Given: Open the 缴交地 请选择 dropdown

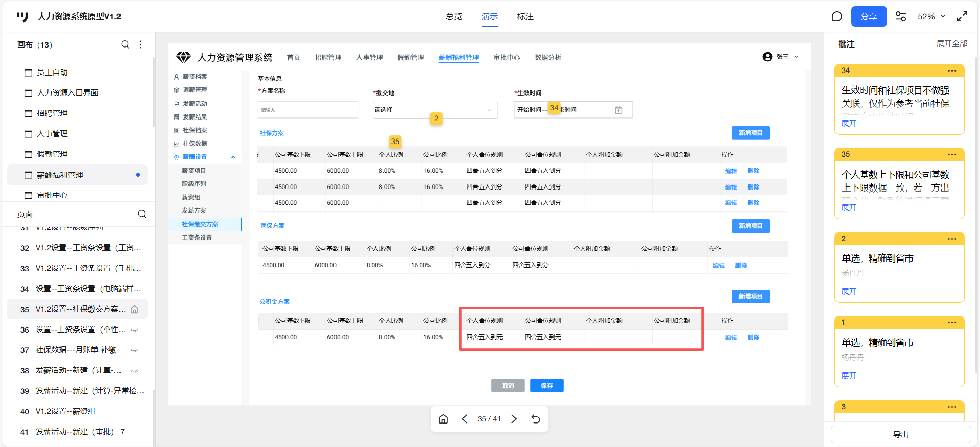Looking at the screenshot, I should (x=435, y=110).
